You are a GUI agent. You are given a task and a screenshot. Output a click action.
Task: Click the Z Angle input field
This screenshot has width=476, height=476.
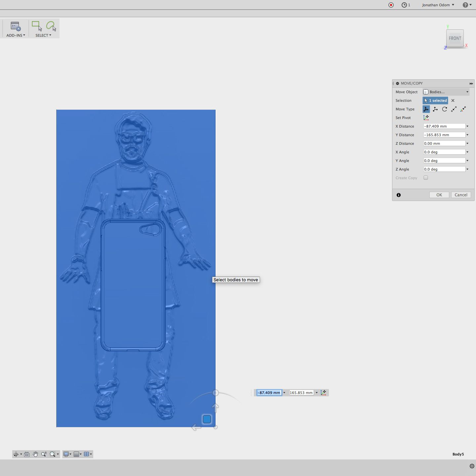444,169
